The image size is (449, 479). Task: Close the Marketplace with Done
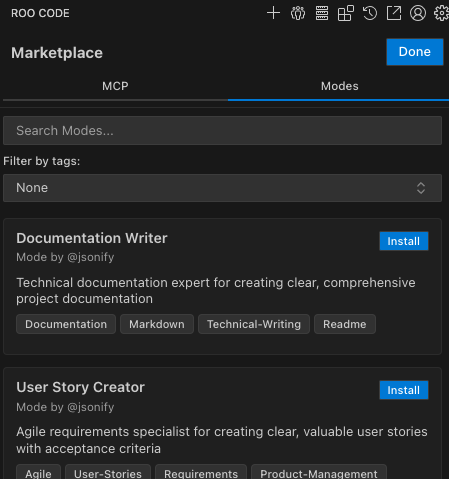(415, 52)
